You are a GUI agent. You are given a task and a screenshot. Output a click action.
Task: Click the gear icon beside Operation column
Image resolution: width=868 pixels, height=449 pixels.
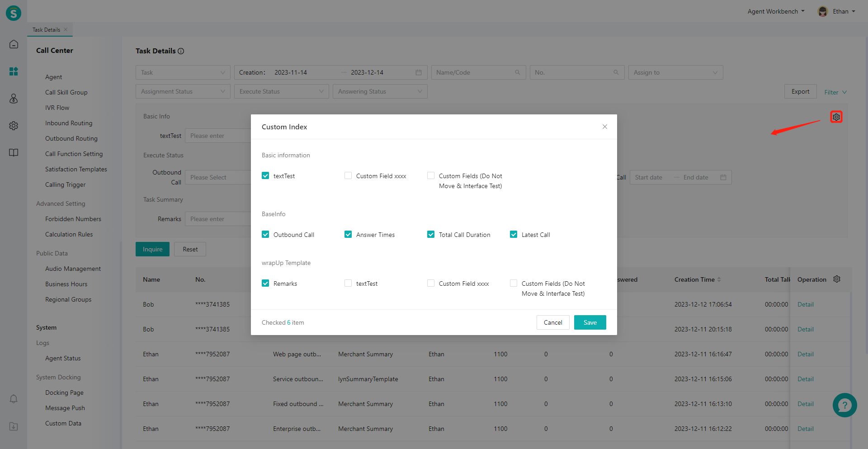click(837, 279)
